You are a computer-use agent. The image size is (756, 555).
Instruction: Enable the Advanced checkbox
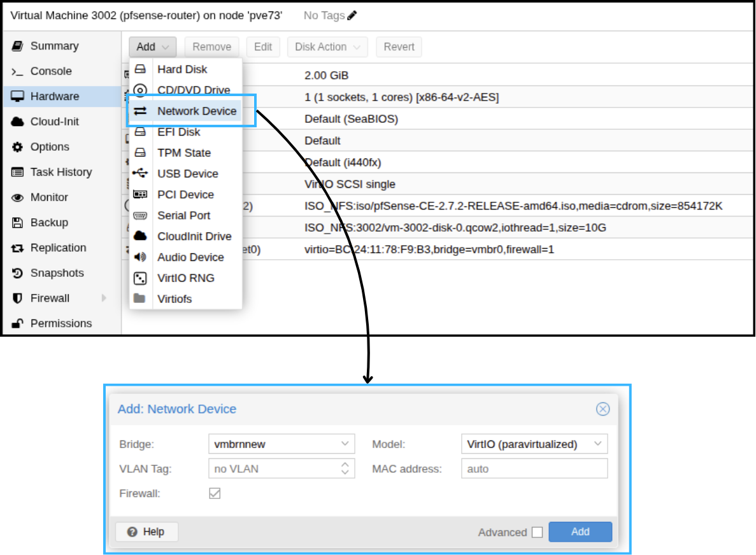[537, 532]
